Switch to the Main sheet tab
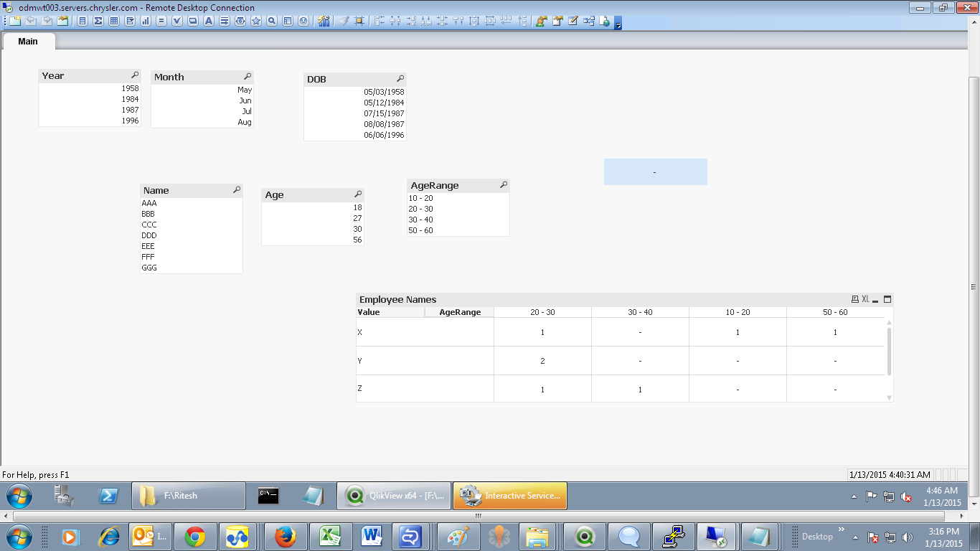980x551 pixels. point(28,42)
